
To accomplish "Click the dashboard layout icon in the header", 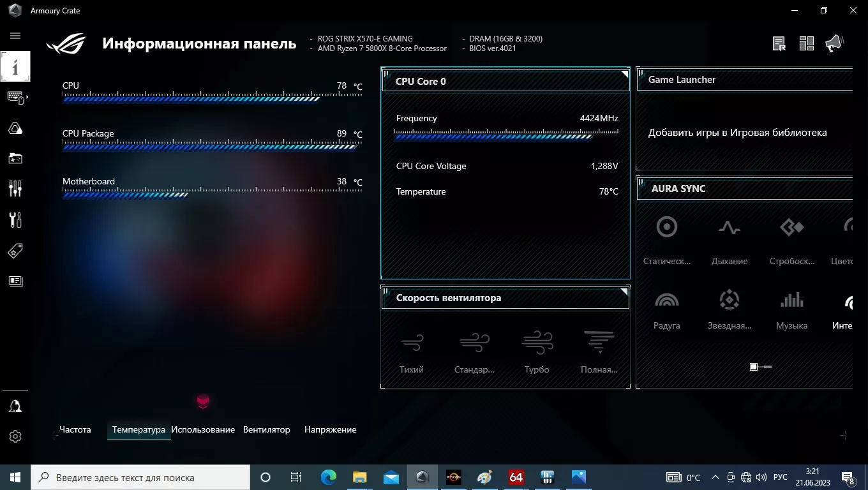I will [807, 43].
